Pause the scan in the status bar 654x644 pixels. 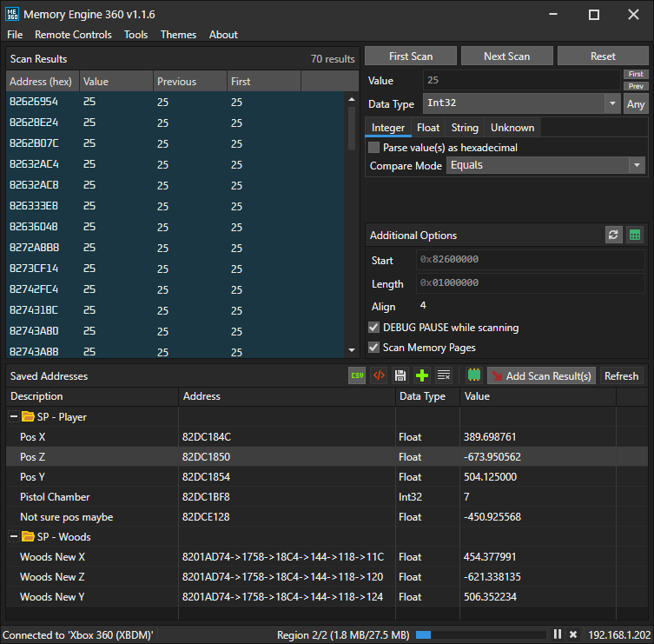pos(558,634)
